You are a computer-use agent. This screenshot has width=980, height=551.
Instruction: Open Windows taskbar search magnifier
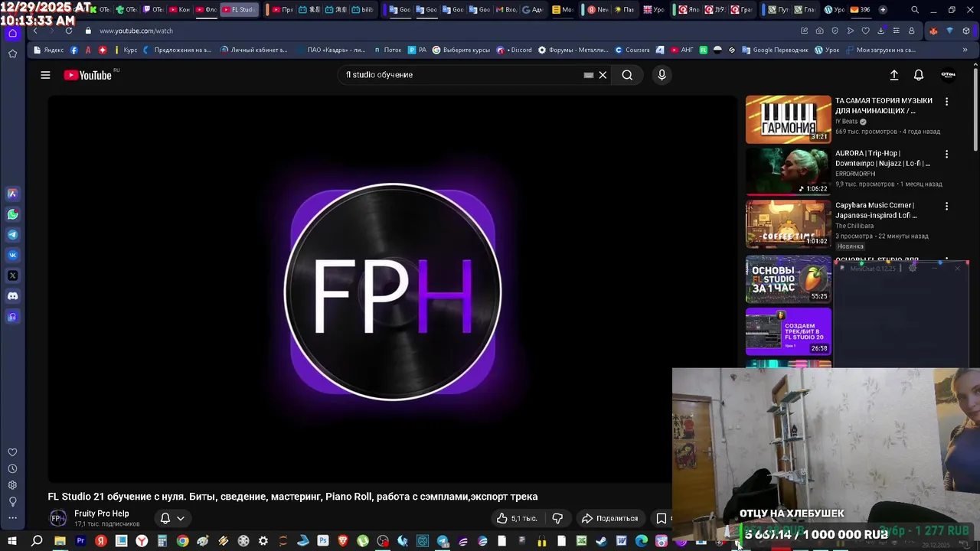37,541
